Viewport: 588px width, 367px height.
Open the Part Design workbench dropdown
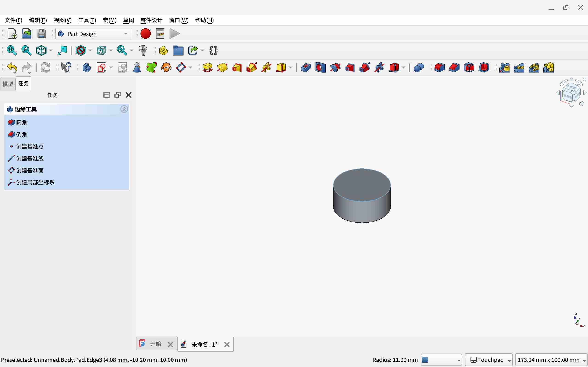(93, 34)
